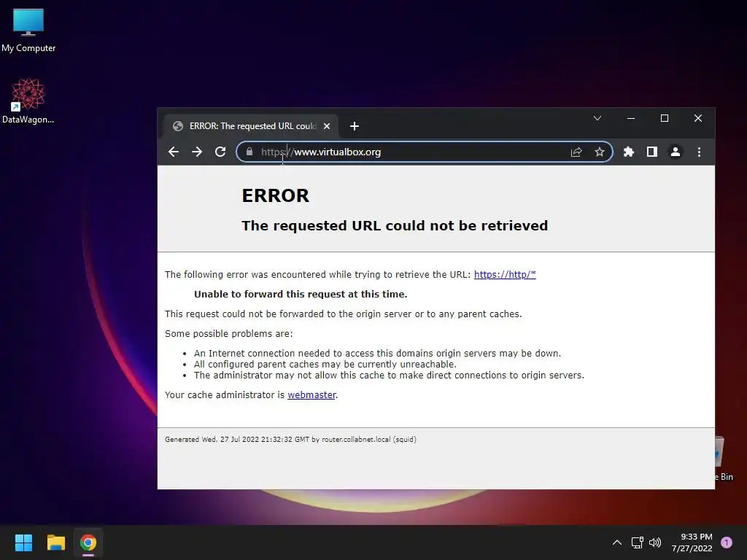Click the Chrome taskbar icon
This screenshot has height=560, width=747.
click(88, 542)
